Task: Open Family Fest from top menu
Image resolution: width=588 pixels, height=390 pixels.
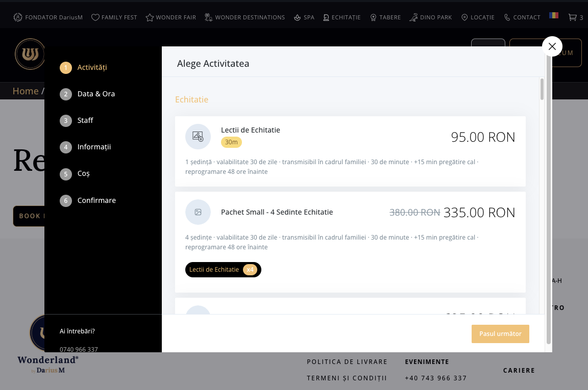Action: click(x=114, y=17)
